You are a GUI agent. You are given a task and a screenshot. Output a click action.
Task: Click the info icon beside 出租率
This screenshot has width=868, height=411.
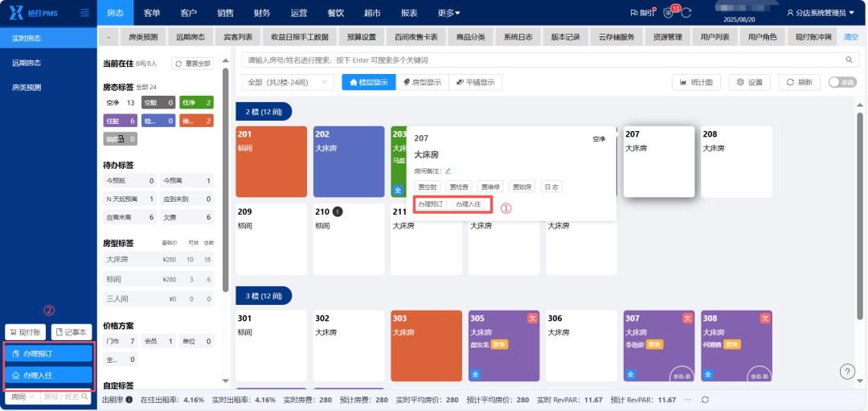[x=129, y=400]
